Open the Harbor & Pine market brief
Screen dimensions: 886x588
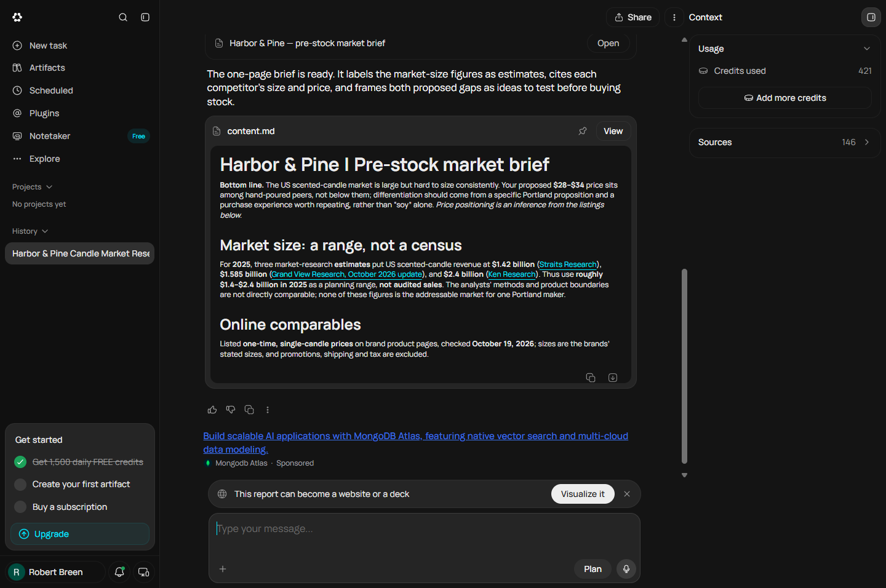pyautogui.click(x=608, y=43)
